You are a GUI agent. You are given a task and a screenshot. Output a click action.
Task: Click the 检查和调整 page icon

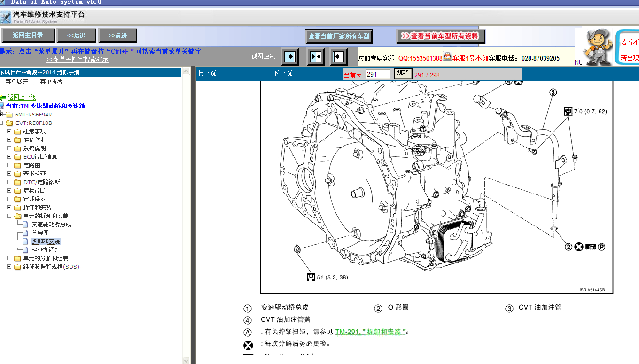point(25,250)
